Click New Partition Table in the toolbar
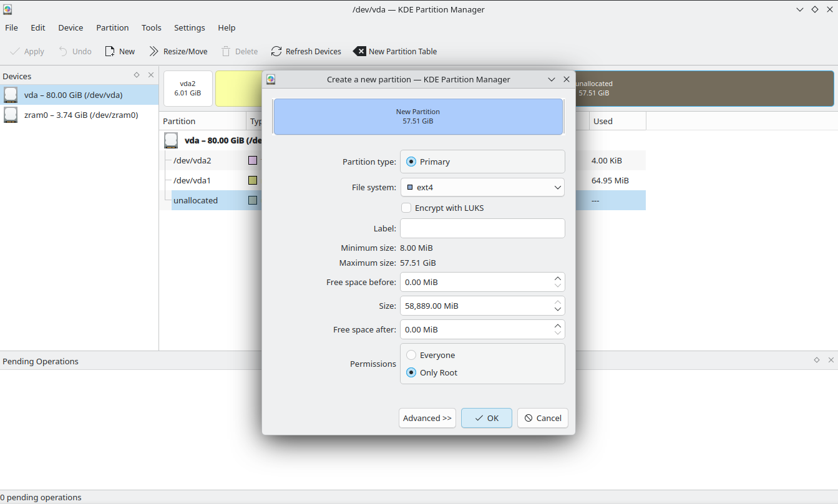Image resolution: width=838 pixels, height=504 pixels. 395,51
